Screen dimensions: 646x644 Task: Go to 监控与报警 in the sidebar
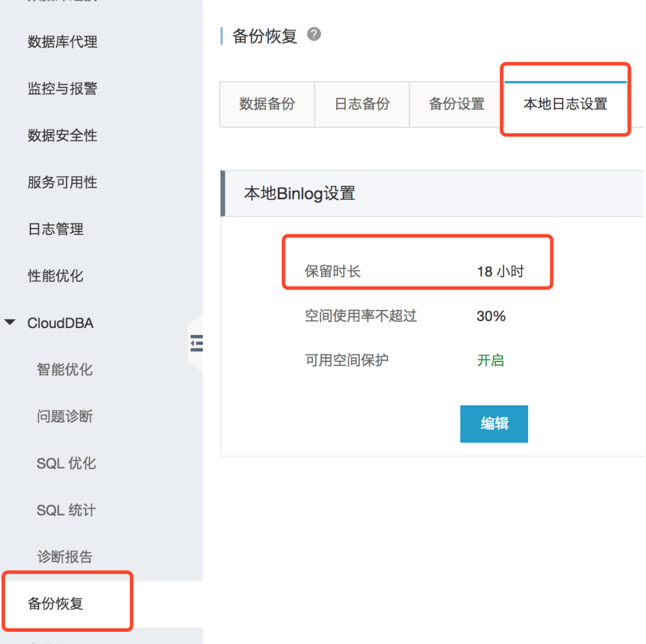[x=63, y=89]
